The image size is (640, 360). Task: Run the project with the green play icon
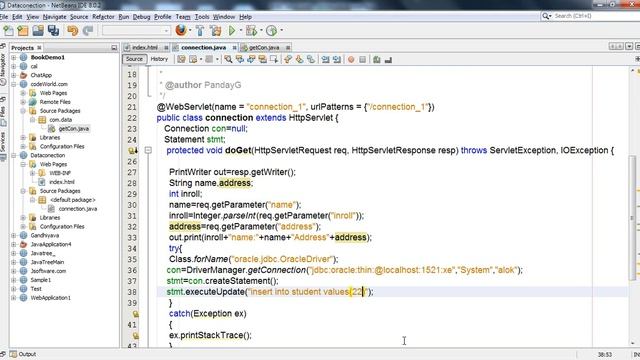(x=232, y=31)
